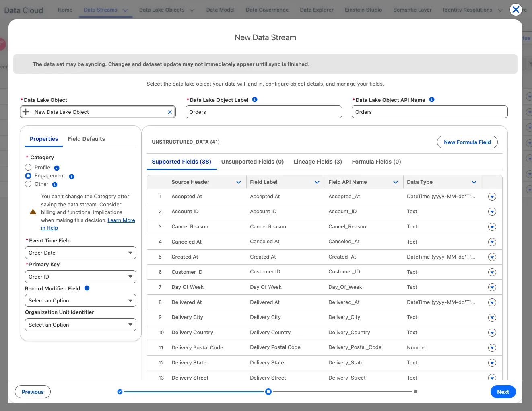Click the middle step on progress indicator
Screen dimensions: 532x411
pyautogui.click(x=268, y=392)
